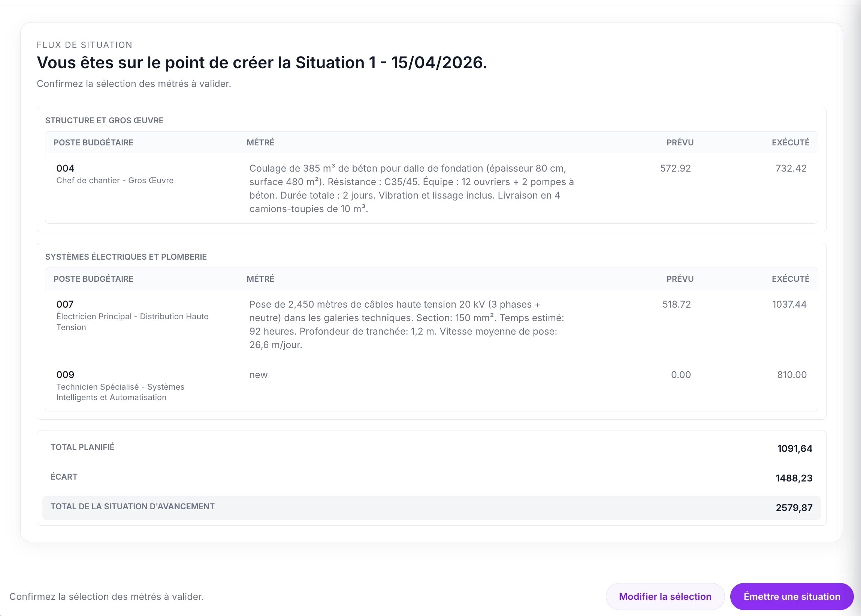Click the POSTE BUDGÉTAIRE column header

click(93, 142)
